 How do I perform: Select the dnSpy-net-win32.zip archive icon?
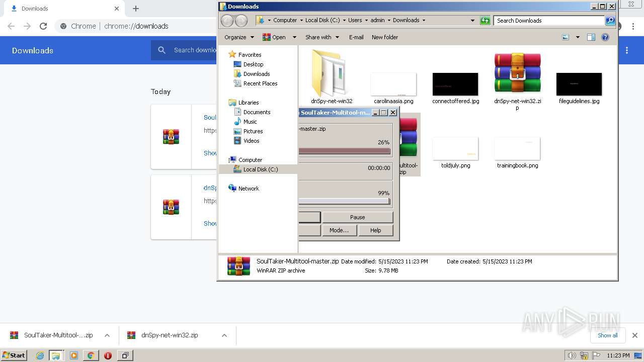(517, 73)
